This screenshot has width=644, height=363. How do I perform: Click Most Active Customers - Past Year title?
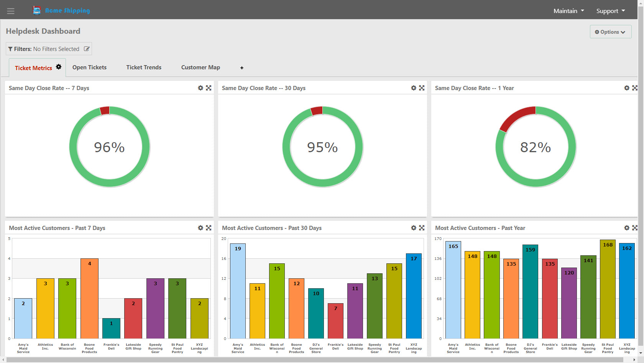480,228
